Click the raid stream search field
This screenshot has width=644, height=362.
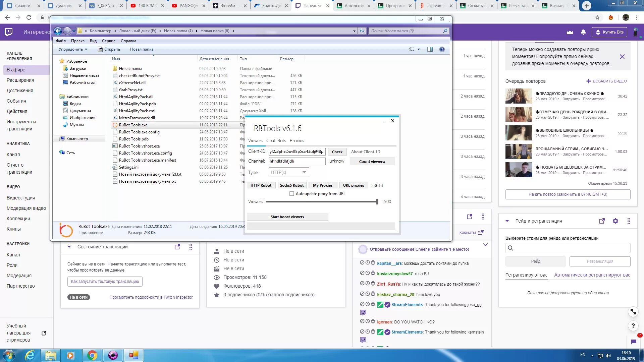pyautogui.click(x=568, y=248)
